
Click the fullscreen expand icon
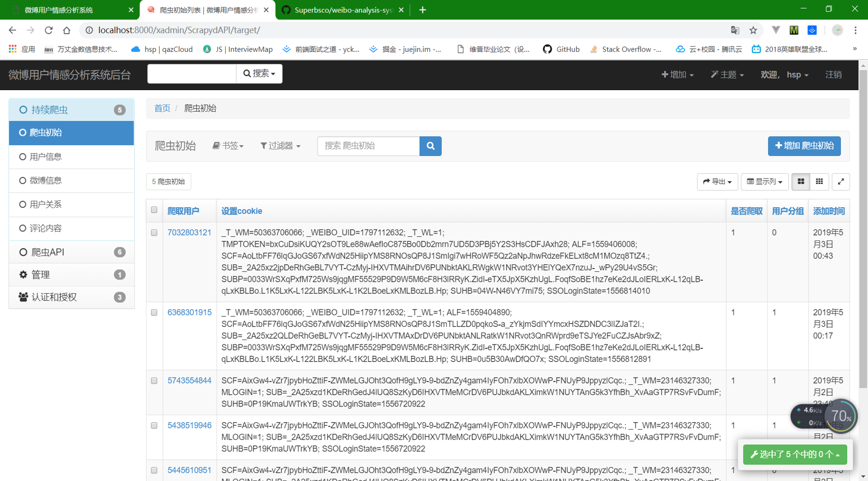pyautogui.click(x=841, y=182)
